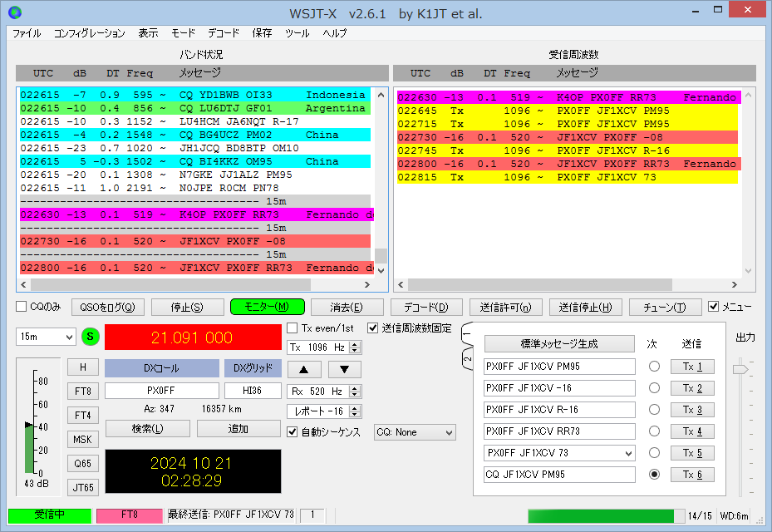Select the MSK mode button
Screen dimensions: 772x532
click(x=83, y=440)
